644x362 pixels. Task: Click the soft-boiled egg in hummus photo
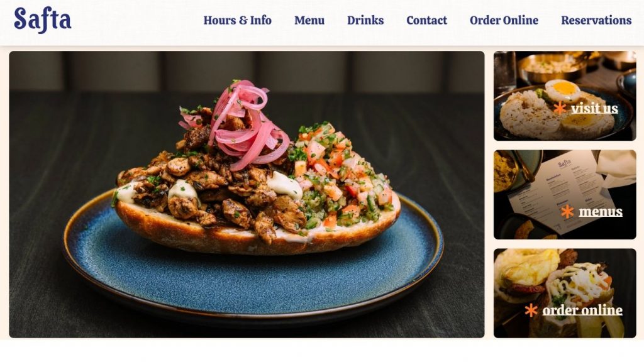[565, 96]
